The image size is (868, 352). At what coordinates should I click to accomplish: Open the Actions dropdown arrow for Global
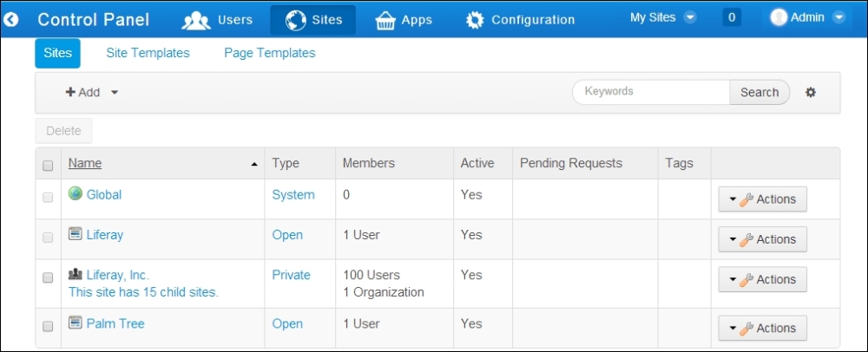733,199
